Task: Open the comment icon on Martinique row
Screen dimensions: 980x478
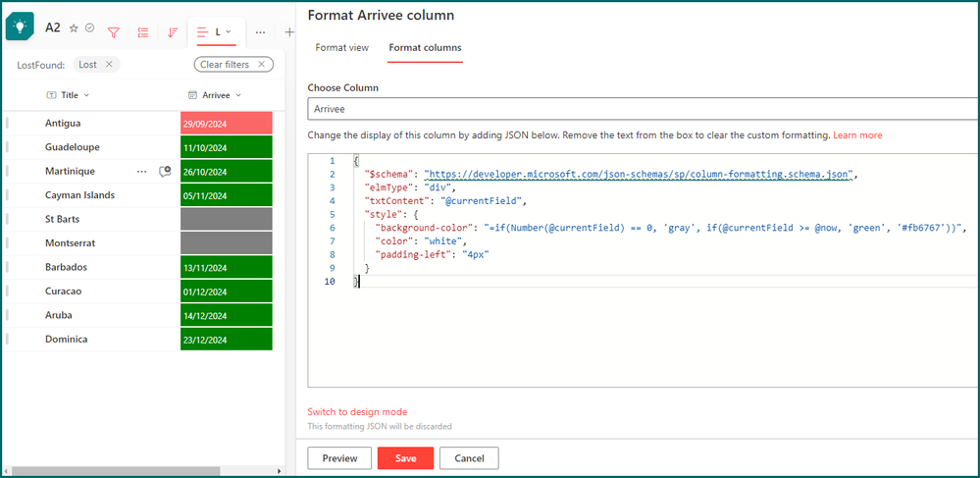Action: coord(165,171)
